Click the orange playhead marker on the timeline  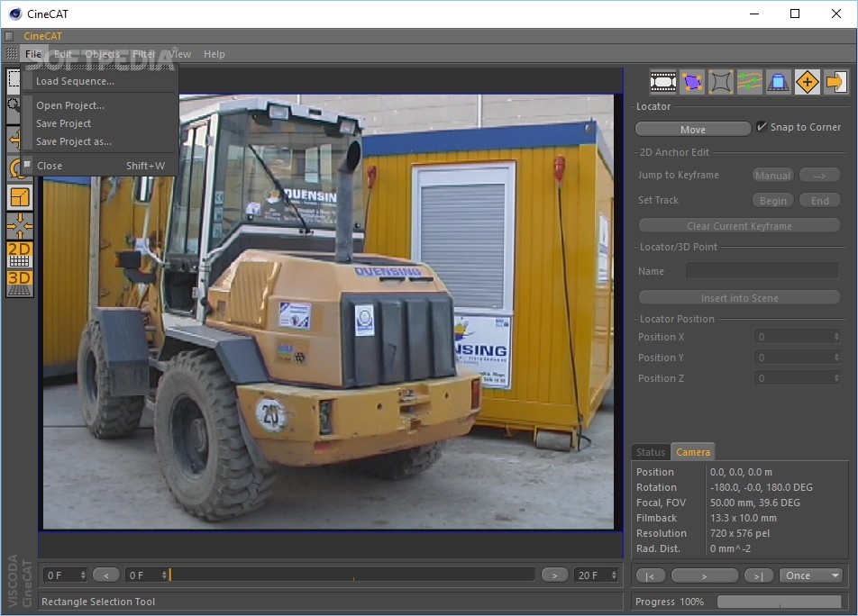170,575
